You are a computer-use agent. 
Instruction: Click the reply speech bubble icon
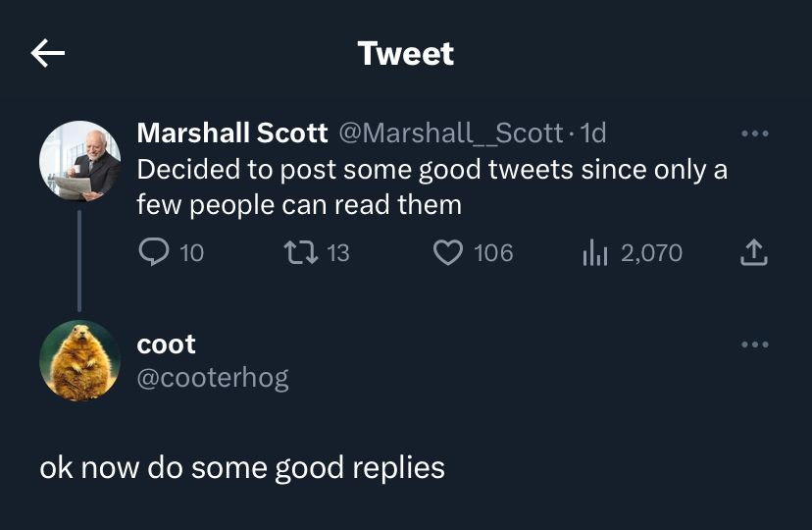154,253
